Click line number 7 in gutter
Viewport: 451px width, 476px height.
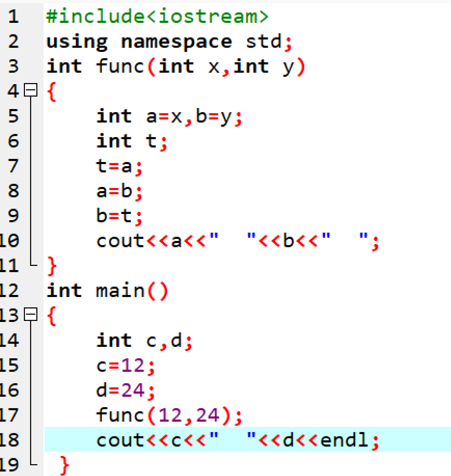pos(13,166)
